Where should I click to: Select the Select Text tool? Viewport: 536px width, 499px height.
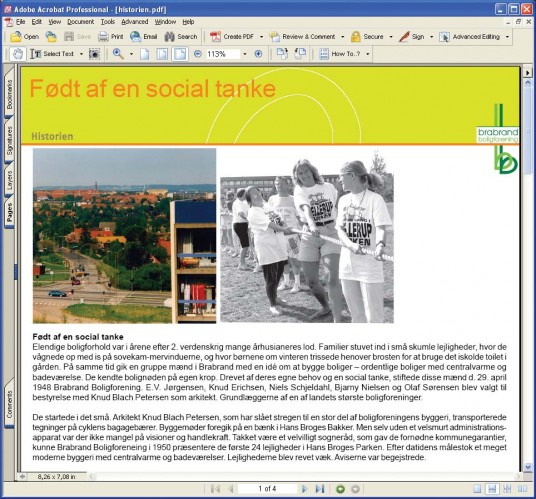(52, 54)
